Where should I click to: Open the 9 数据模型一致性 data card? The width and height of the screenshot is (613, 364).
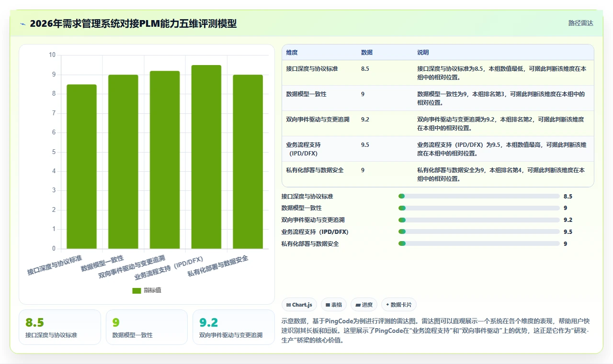147,327
